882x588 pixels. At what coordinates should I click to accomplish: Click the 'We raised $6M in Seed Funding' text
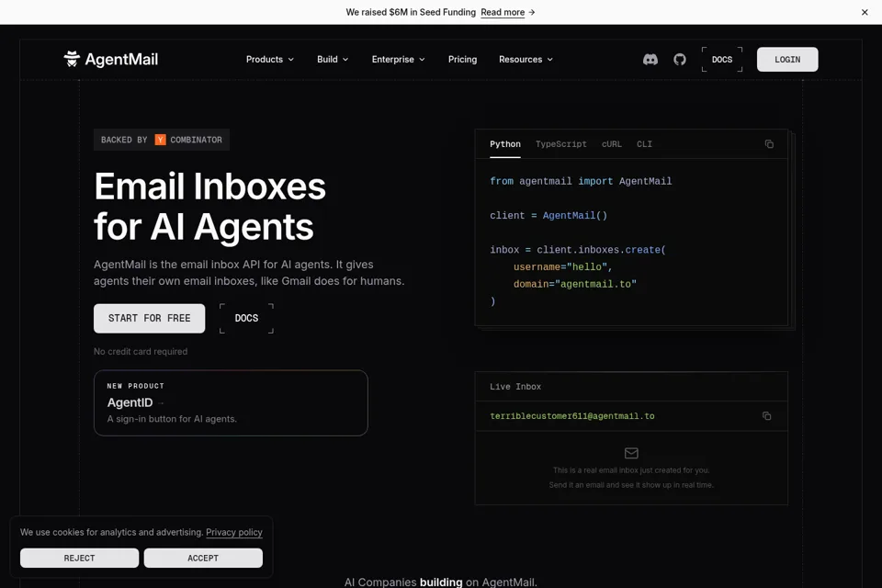[x=411, y=12]
